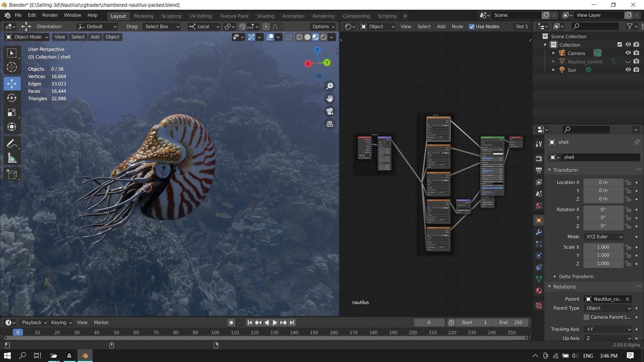Click the Slot 1 material slot button

pyautogui.click(x=522, y=26)
